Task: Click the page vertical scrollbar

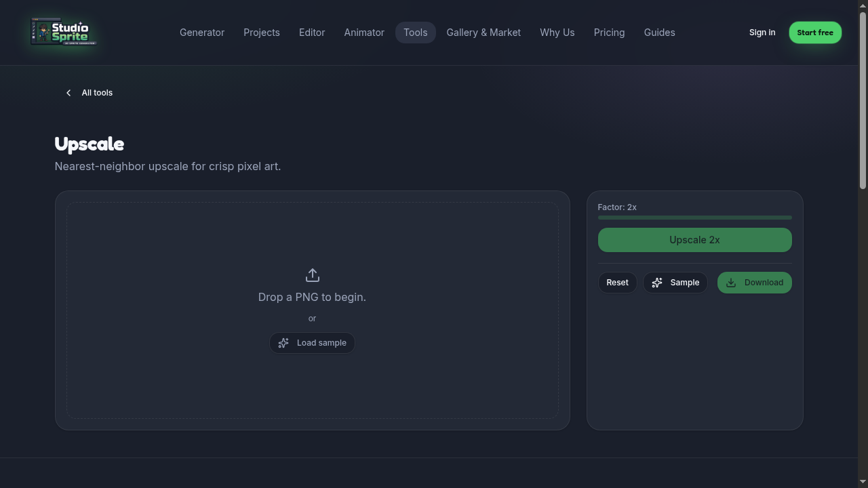Action: click(863, 102)
